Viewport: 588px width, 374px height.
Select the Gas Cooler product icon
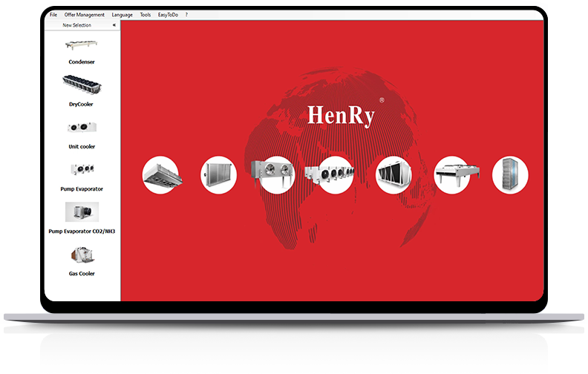82,255
